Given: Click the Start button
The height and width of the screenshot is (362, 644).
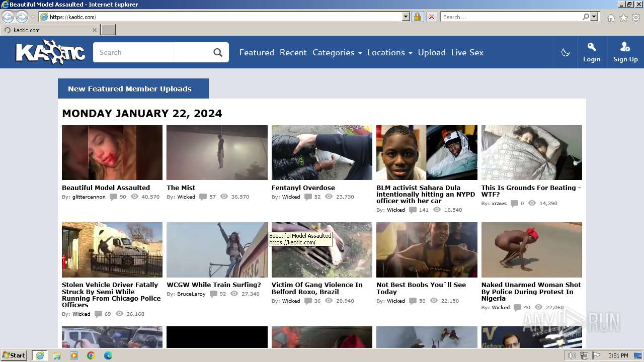Looking at the screenshot, I should [14, 355].
